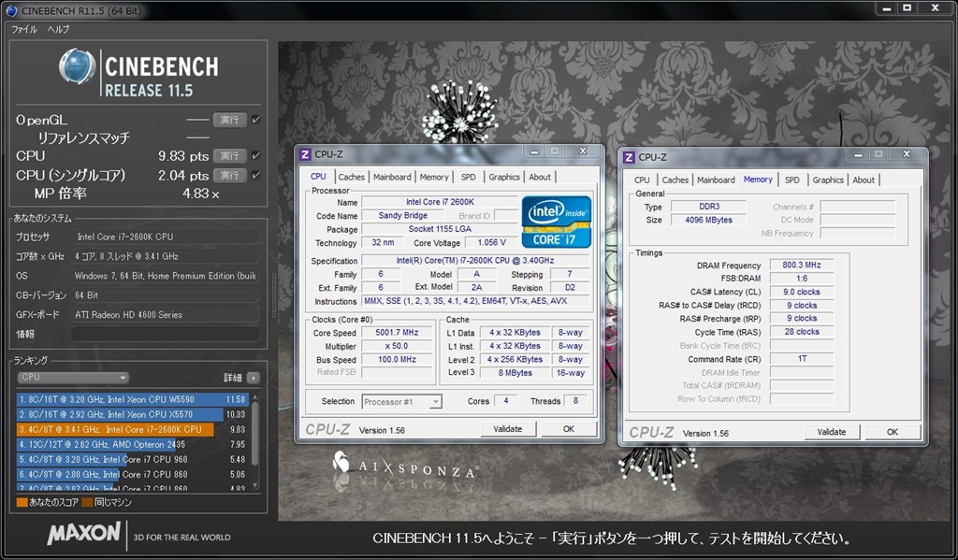Click memory Size value 4096 MBytes
This screenshot has width=958, height=560.
point(709,220)
